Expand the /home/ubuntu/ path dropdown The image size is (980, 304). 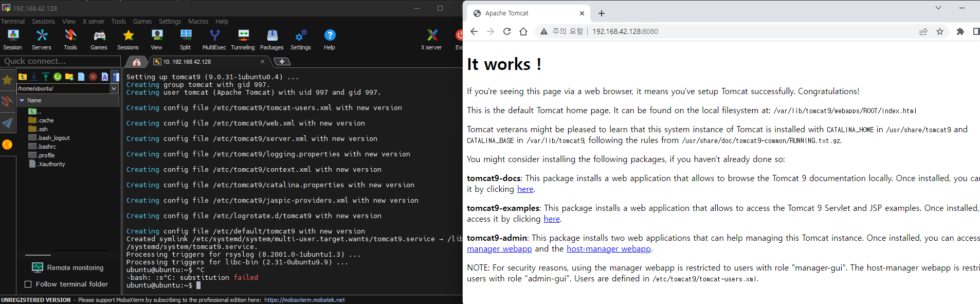(x=114, y=88)
